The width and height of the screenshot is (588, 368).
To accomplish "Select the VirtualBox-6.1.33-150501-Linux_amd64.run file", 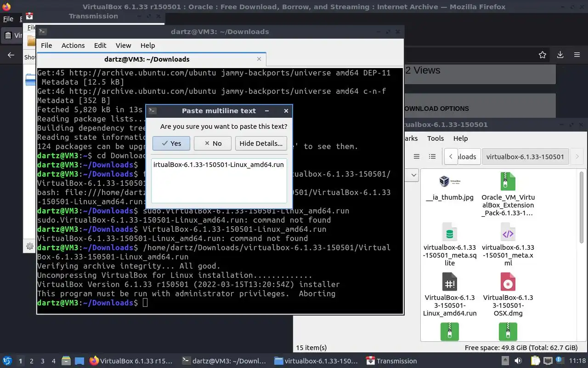I will pyautogui.click(x=450, y=295).
